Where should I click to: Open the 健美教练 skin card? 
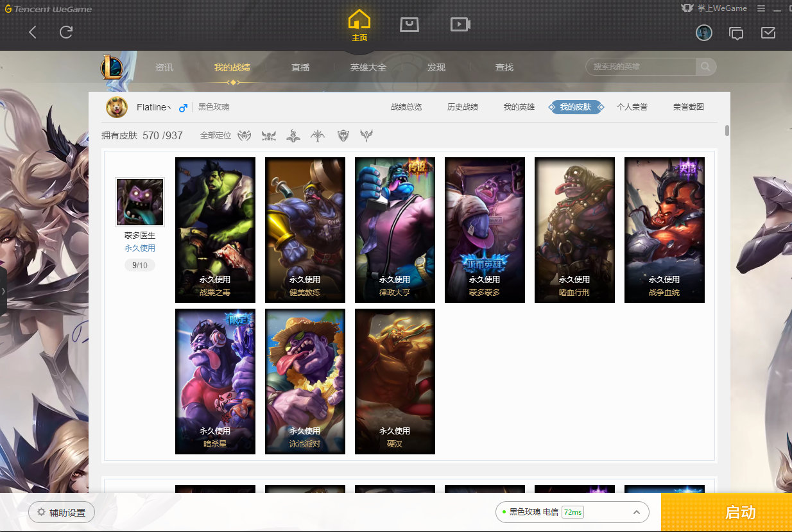pos(305,230)
